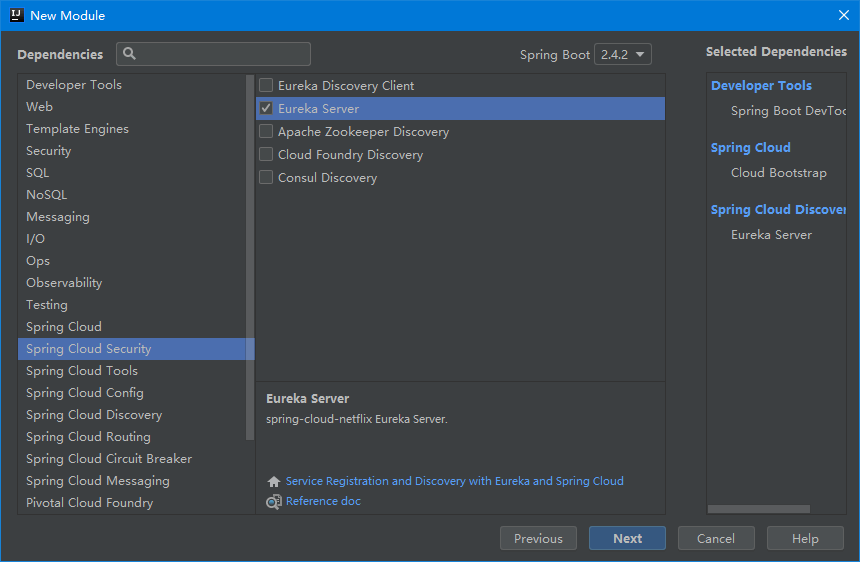Click the Help button
This screenshot has width=860, height=562.
pos(805,538)
